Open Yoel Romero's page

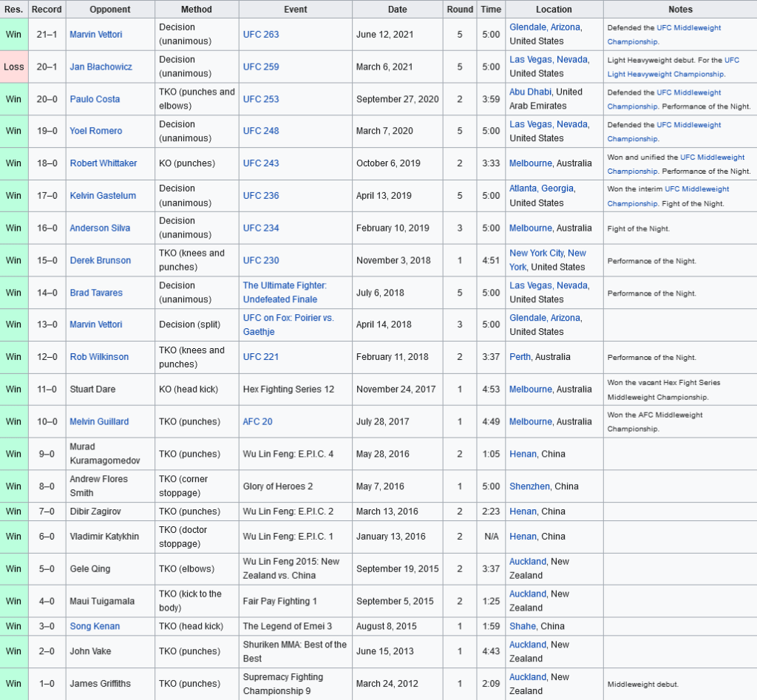pyautogui.click(x=95, y=131)
